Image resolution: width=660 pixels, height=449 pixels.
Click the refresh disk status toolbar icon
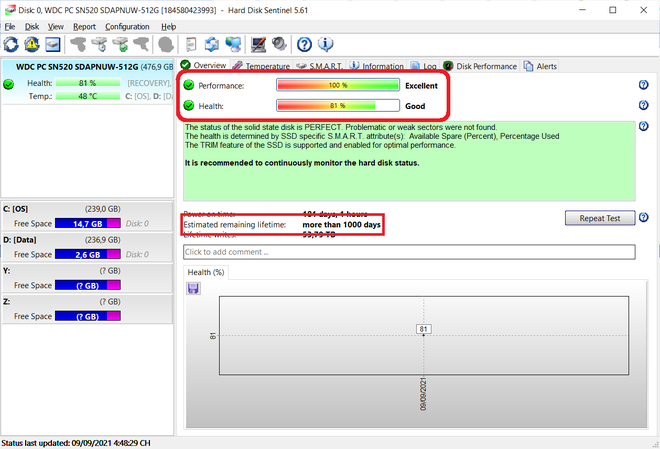(11, 44)
